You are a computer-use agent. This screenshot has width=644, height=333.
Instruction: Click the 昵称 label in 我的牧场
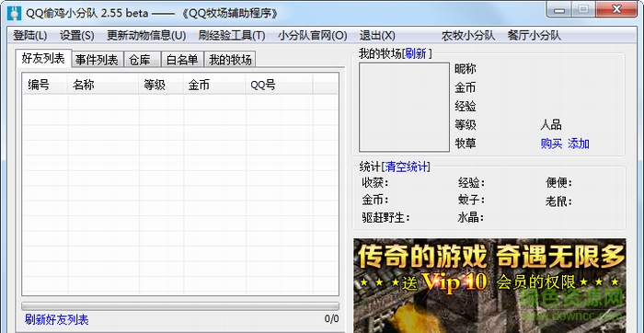pos(465,69)
